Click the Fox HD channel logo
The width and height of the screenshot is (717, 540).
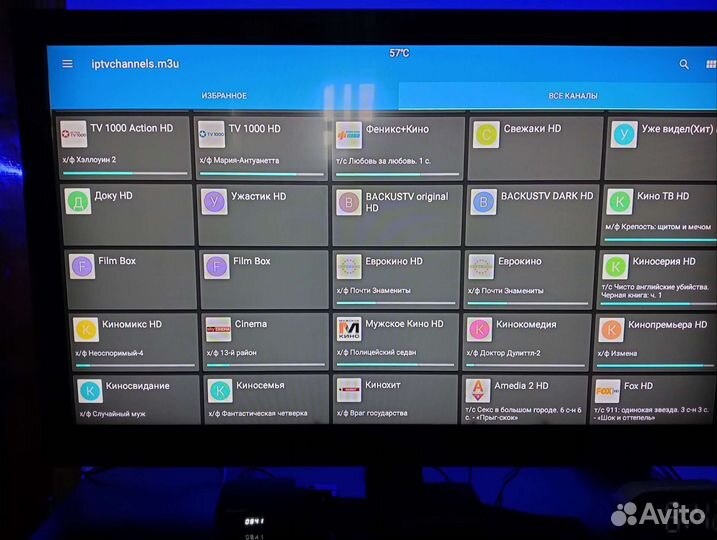click(x=607, y=390)
